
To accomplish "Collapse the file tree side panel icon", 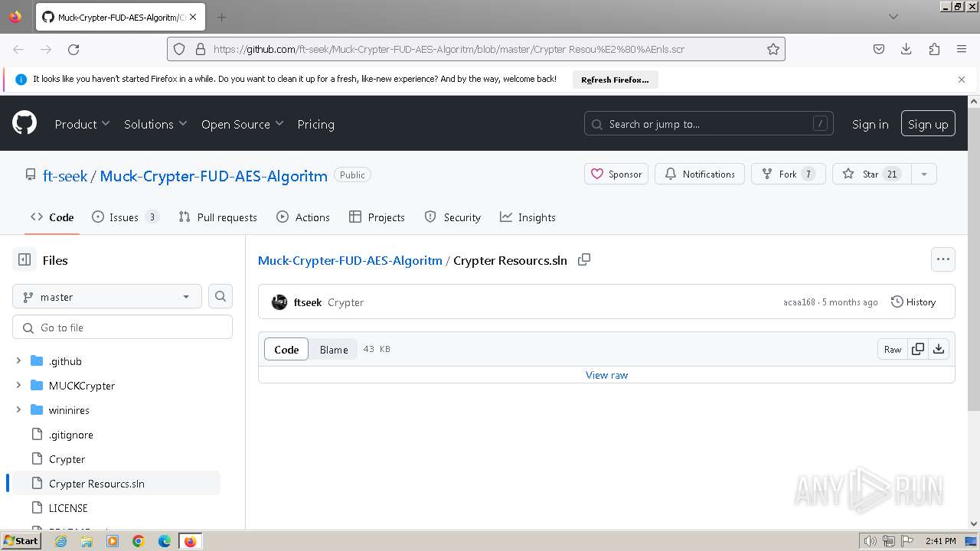I will click(x=24, y=260).
